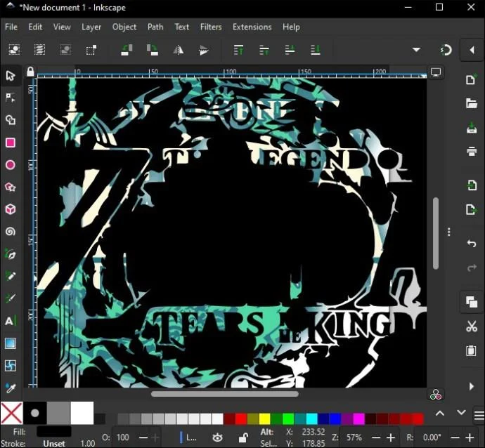Open the Edit menu

click(35, 27)
